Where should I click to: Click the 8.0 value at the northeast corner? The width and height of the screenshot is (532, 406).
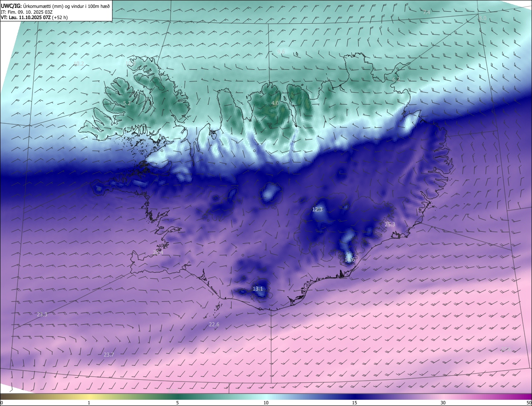[482, 18]
